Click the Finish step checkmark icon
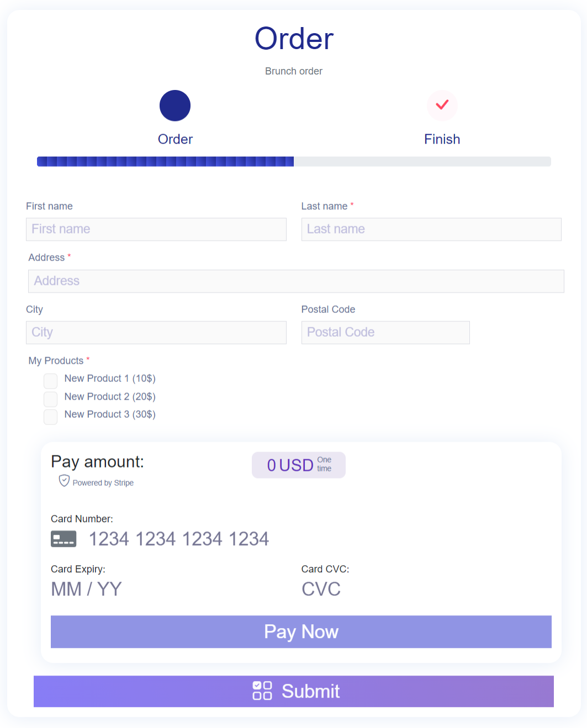This screenshot has width=587, height=728. pyautogui.click(x=442, y=105)
